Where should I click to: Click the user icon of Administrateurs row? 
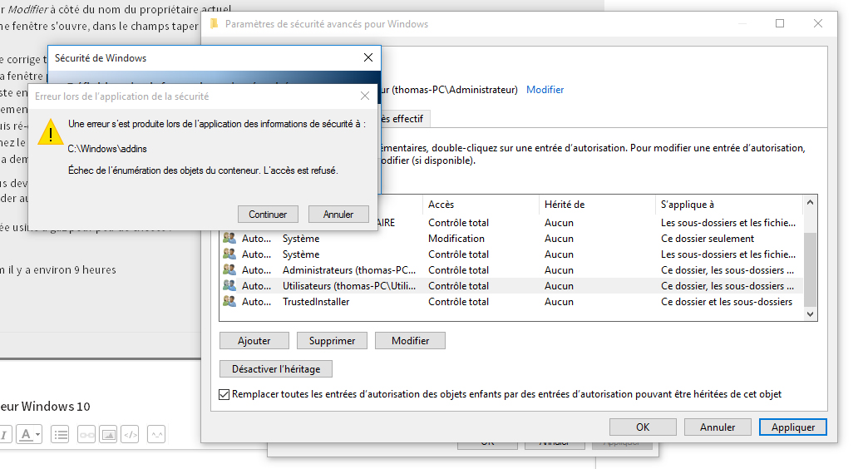click(x=229, y=269)
